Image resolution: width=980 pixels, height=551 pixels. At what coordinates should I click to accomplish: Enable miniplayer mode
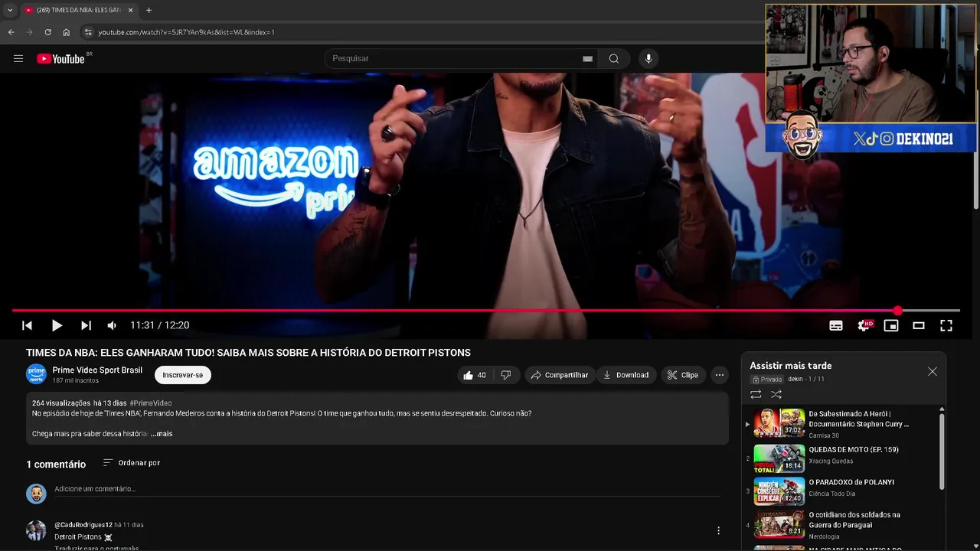(891, 325)
